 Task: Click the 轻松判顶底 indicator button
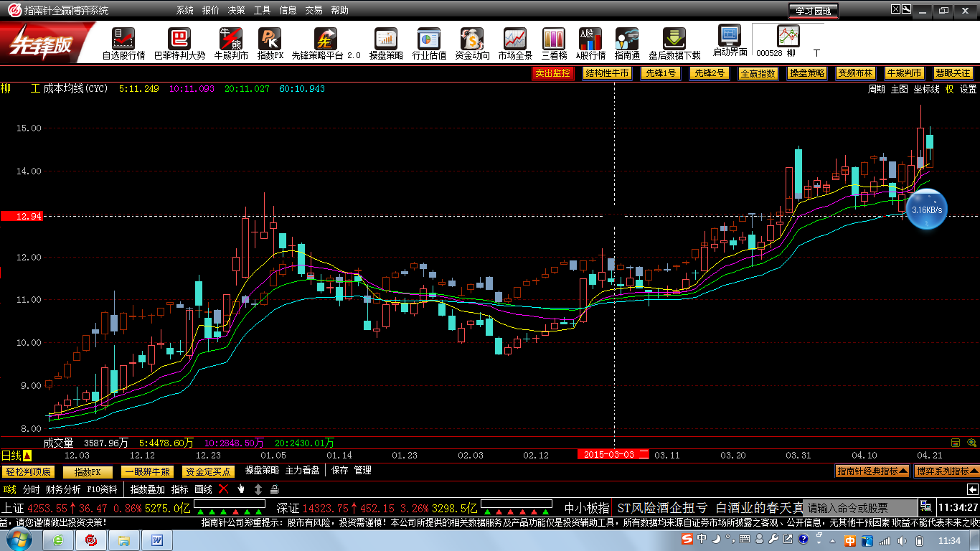click(x=28, y=471)
